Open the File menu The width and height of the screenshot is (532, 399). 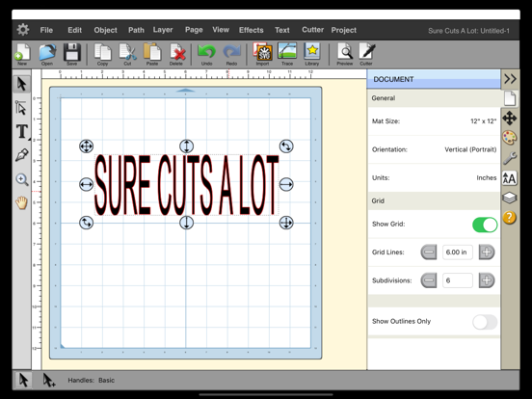(46, 30)
